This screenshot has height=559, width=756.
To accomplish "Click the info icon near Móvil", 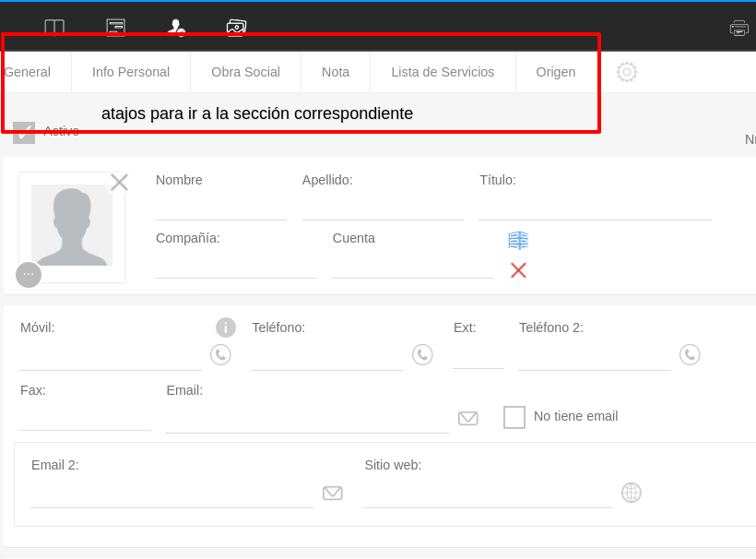I will 226,327.
